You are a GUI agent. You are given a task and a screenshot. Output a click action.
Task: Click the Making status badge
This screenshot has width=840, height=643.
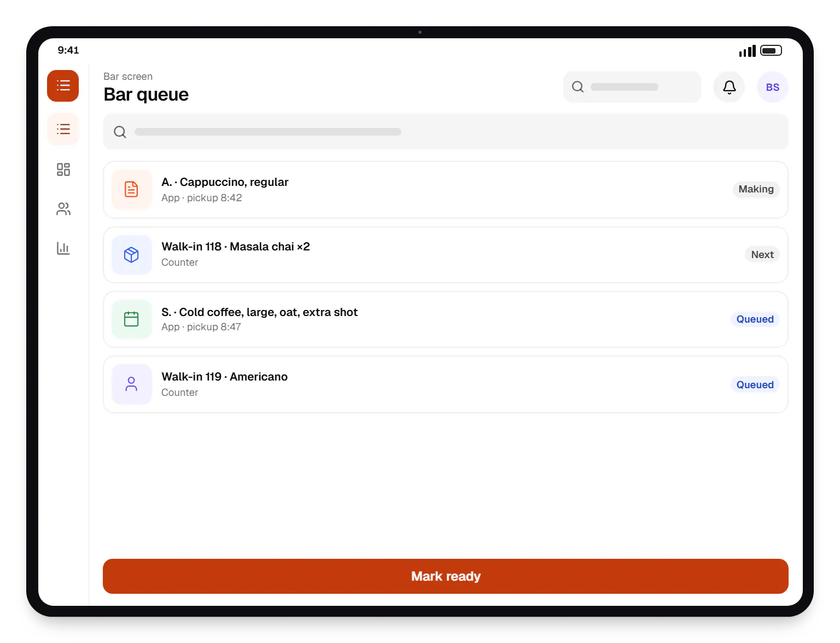[756, 189]
